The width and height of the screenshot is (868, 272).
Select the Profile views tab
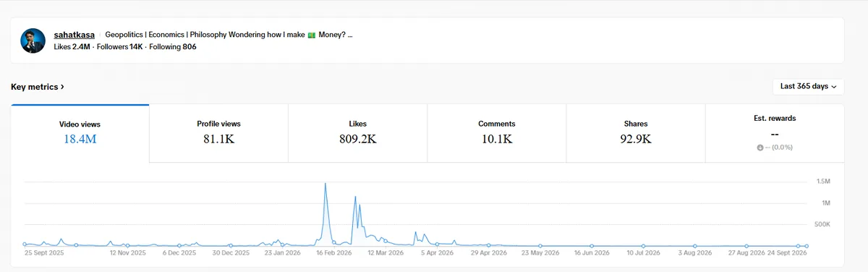(x=218, y=133)
